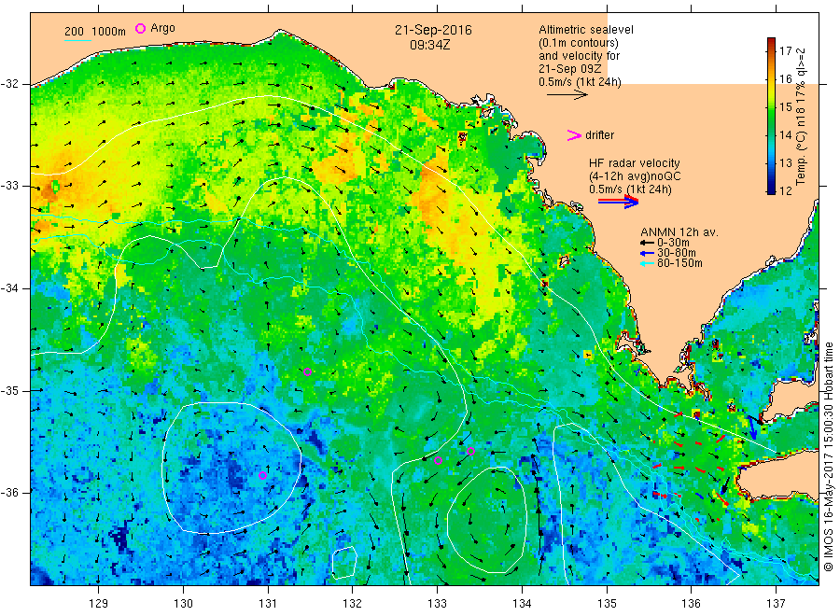Click the cyan 80-150m ANMN arrow
The width and height of the screenshot is (840, 616).
point(647,263)
